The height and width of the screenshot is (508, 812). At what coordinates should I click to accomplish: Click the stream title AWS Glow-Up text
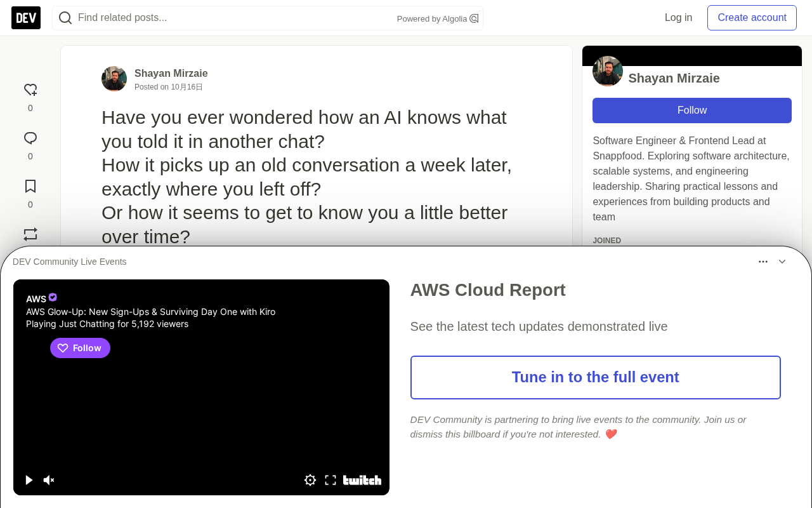pos(151,312)
